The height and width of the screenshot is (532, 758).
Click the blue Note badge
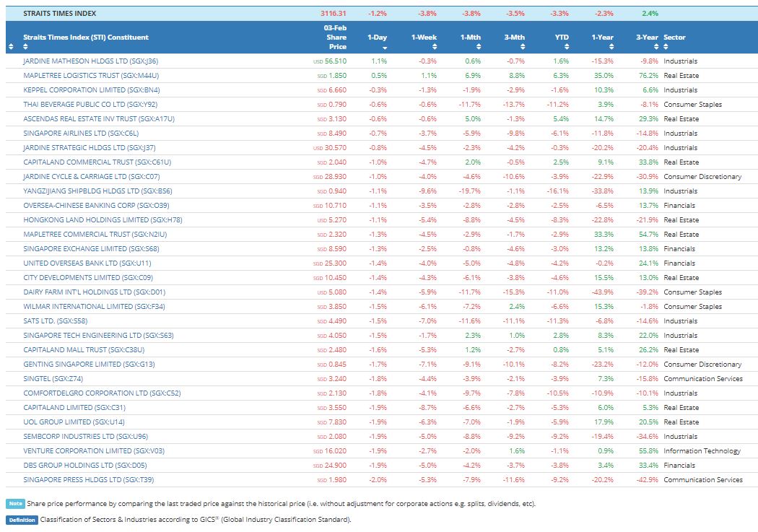coord(15,504)
